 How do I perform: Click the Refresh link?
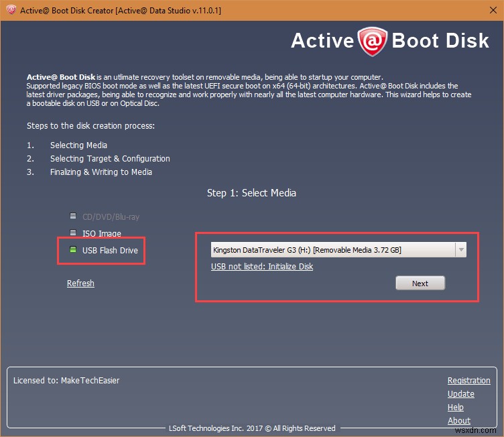[x=80, y=284]
